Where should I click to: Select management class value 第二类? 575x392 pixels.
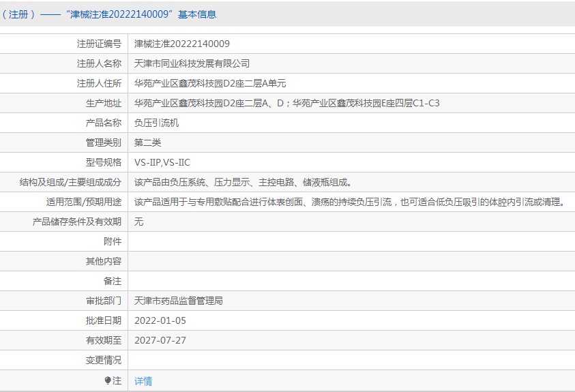click(x=148, y=143)
